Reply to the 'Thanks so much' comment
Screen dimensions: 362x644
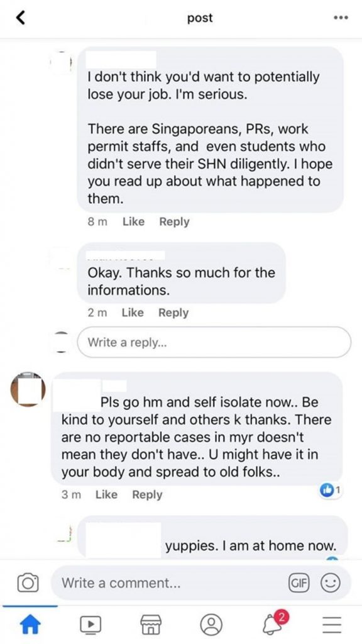[173, 313]
